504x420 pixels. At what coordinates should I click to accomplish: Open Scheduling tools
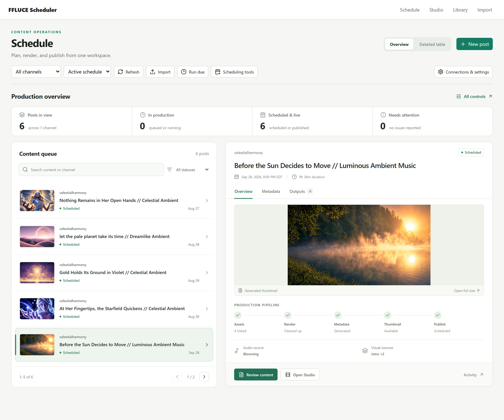[234, 72]
